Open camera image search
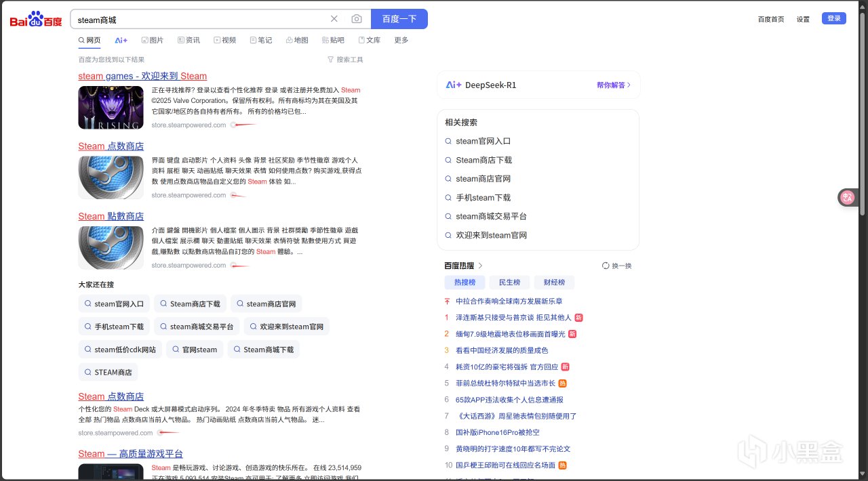Screen dimensions: 868x481 point(357,19)
